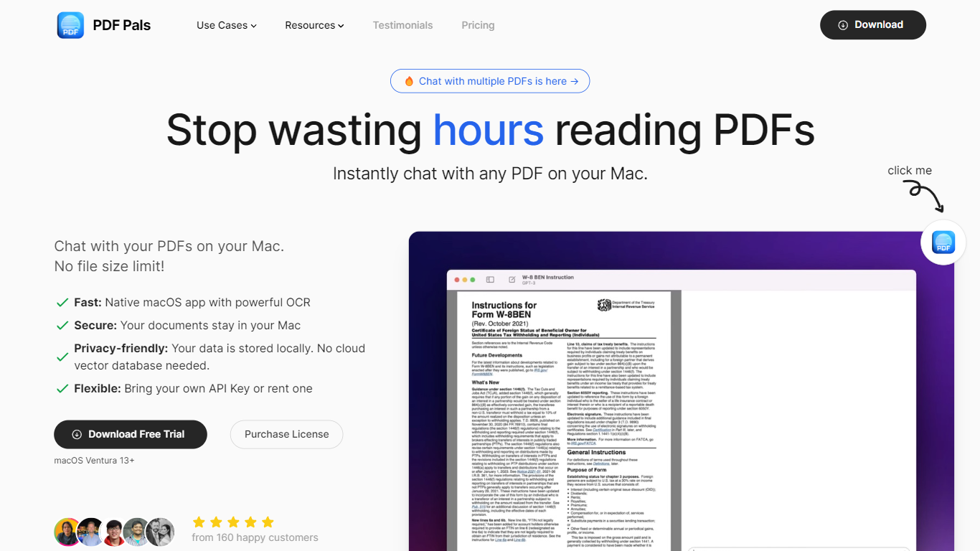
Task: Click the first gold star in the rating
Action: click(x=199, y=522)
